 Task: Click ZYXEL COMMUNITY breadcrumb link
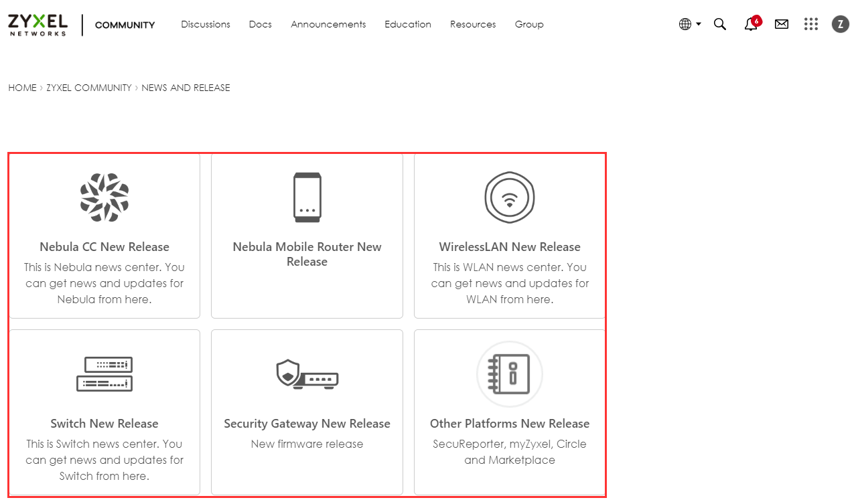coord(89,88)
